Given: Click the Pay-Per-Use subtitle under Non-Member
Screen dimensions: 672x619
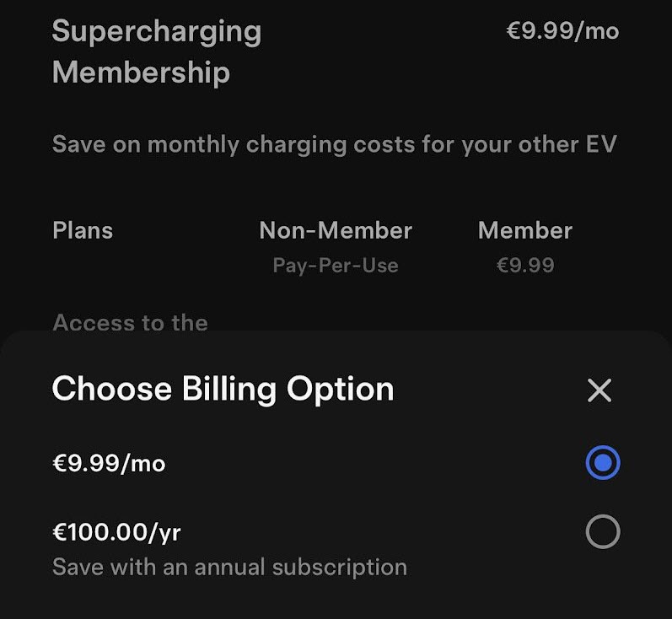Looking at the screenshot, I should (x=336, y=266).
